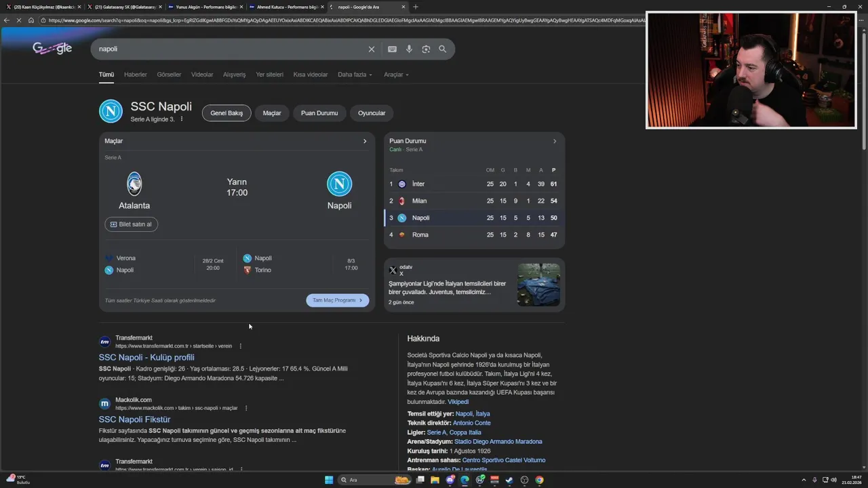Open the Vikipedi link in Hakkında
Screen dimensions: 868x488
(458, 402)
